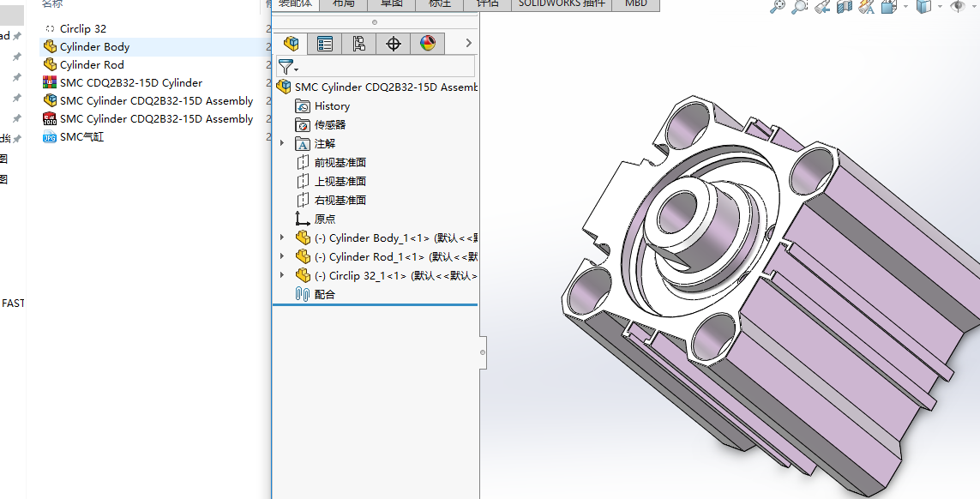
Task: Select Cylinder Body_1<1> component in tree
Action: coord(386,237)
